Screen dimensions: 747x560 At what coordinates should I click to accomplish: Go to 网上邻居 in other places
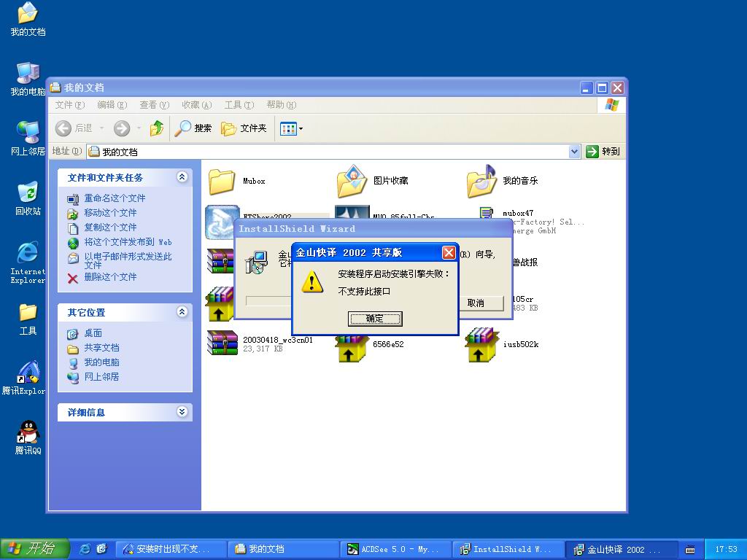coord(101,377)
